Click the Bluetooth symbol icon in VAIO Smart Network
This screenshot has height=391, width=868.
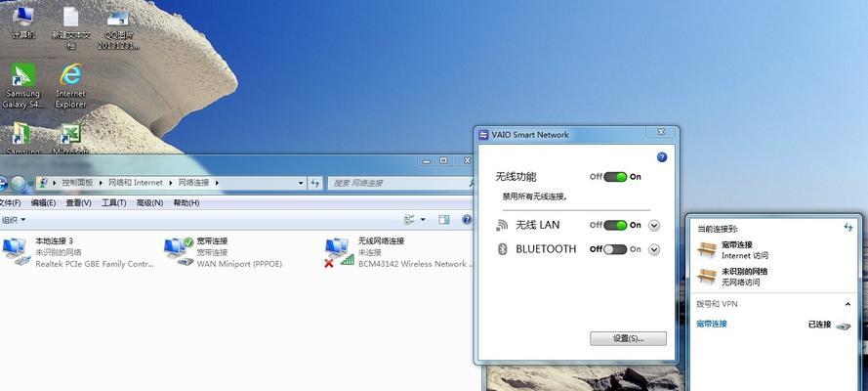(502, 249)
